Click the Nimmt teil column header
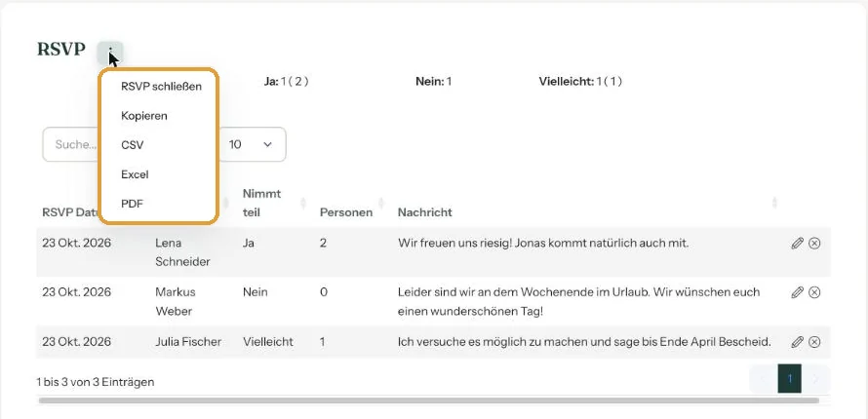Image resolution: width=868 pixels, height=419 pixels. 261,203
